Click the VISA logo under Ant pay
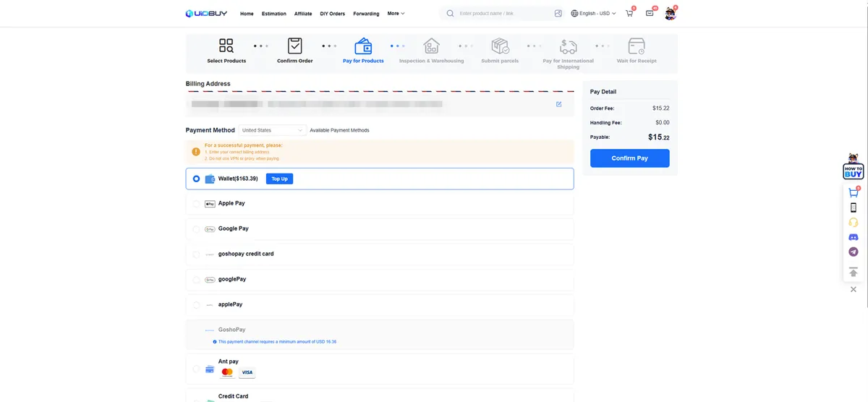The width and height of the screenshot is (868, 402). (247, 372)
